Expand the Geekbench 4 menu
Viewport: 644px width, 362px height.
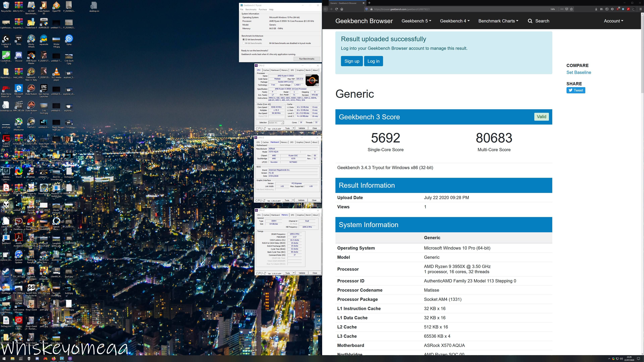tap(455, 21)
